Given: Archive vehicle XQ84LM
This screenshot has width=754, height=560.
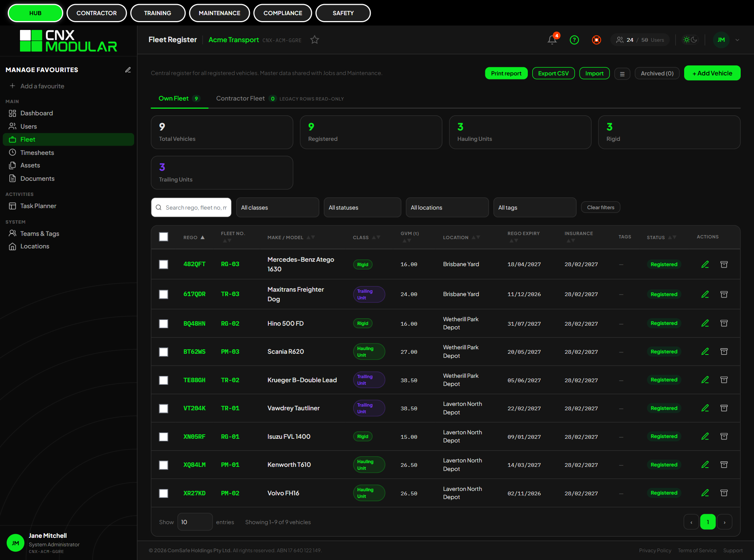Looking at the screenshot, I should click(x=724, y=465).
